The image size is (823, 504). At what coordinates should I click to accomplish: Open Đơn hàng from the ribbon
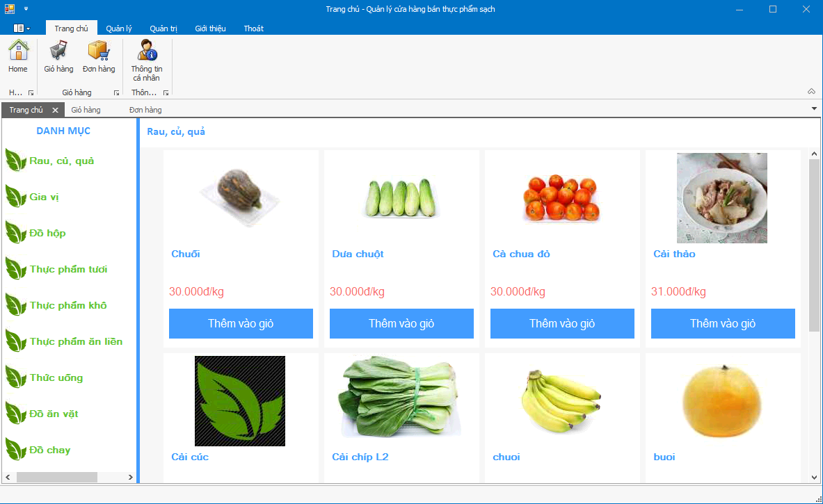[99, 56]
